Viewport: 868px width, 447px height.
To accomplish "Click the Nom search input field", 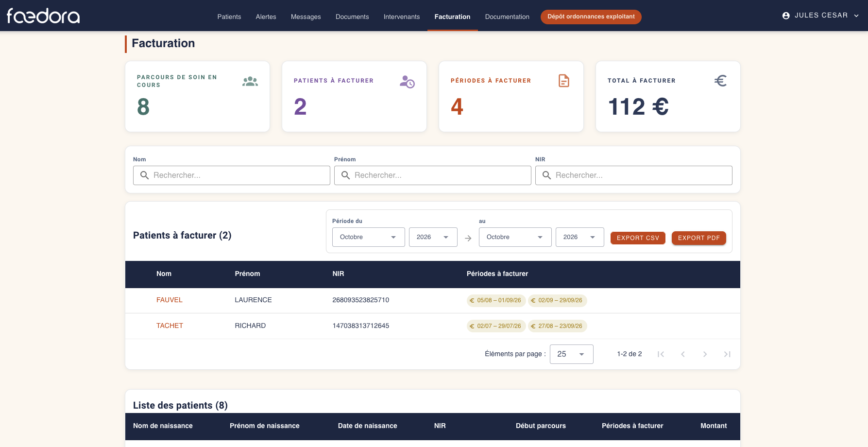I will tap(232, 175).
